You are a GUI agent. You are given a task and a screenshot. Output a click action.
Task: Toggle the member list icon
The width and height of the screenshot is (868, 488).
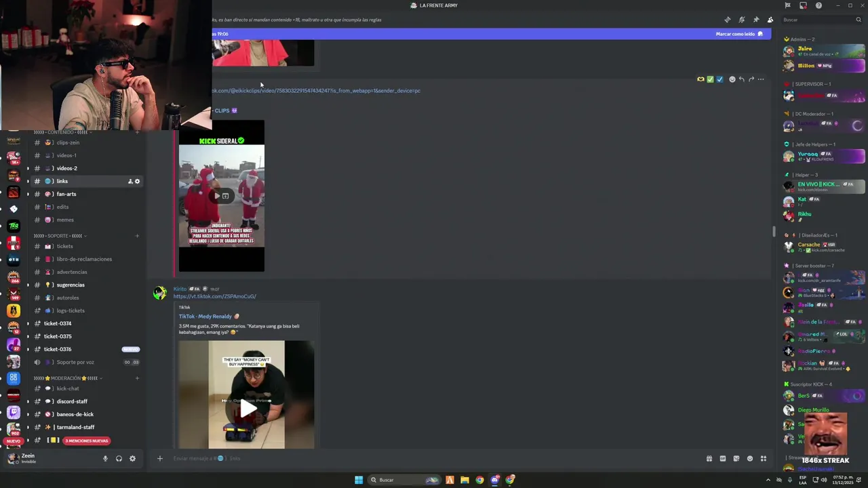point(770,20)
